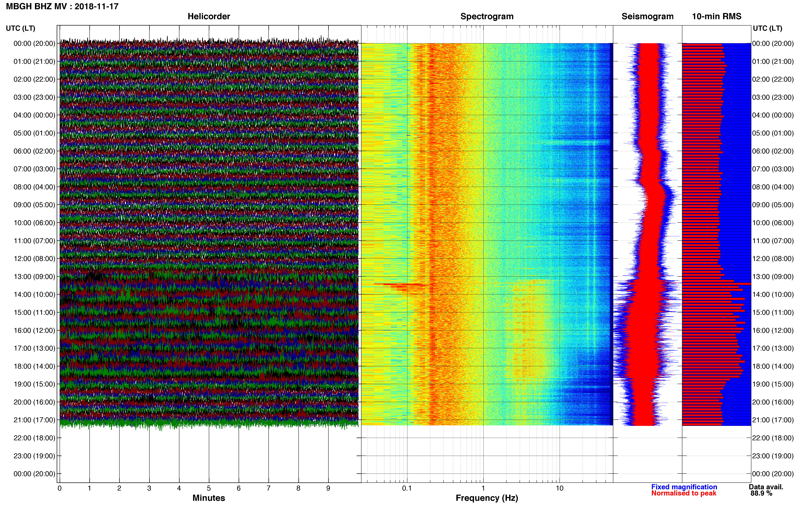
Task: Click the 'Normalised to peak' legend text
Action: point(684,493)
